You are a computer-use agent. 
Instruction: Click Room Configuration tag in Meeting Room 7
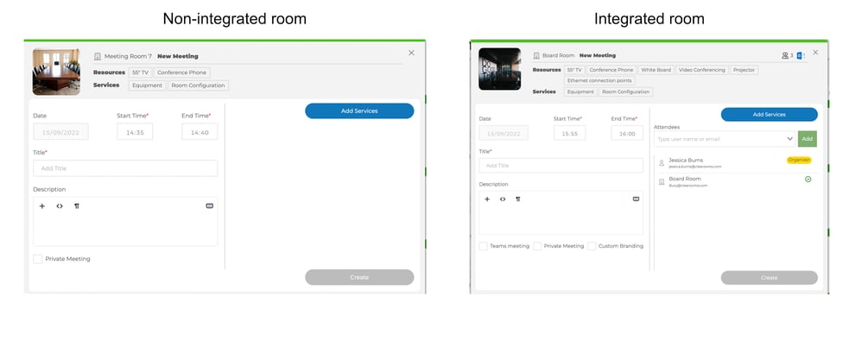tap(198, 85)
